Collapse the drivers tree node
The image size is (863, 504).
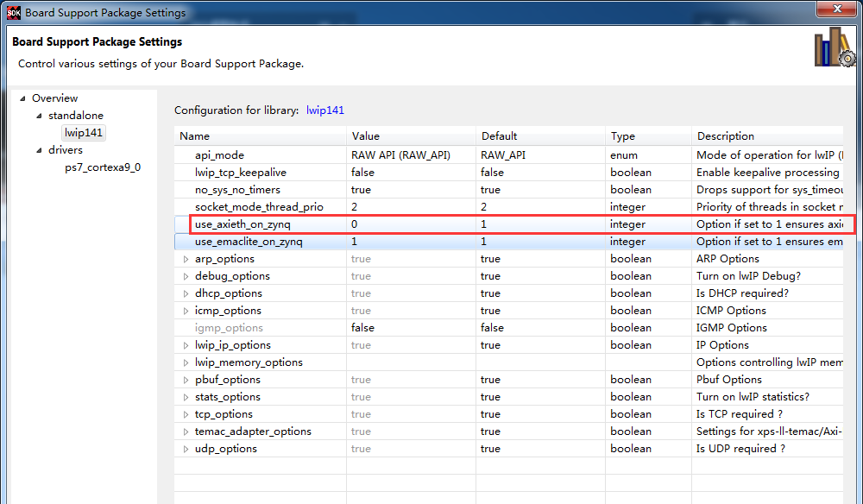click(39, 150)
